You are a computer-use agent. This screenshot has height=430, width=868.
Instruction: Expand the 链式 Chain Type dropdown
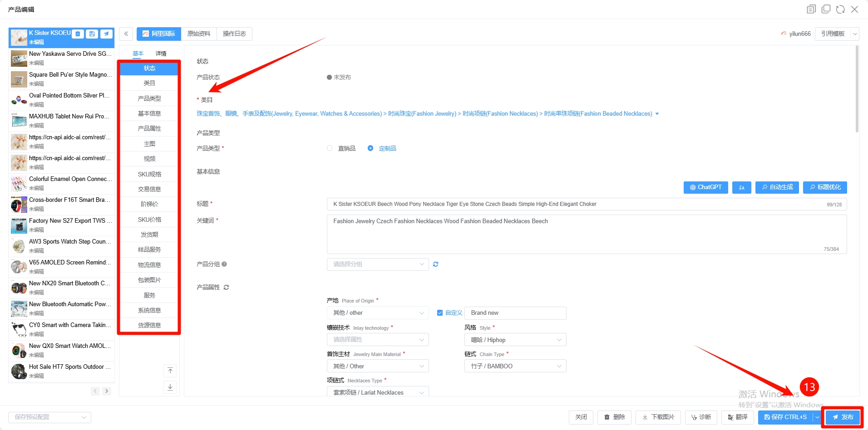(x=515, y=366)
